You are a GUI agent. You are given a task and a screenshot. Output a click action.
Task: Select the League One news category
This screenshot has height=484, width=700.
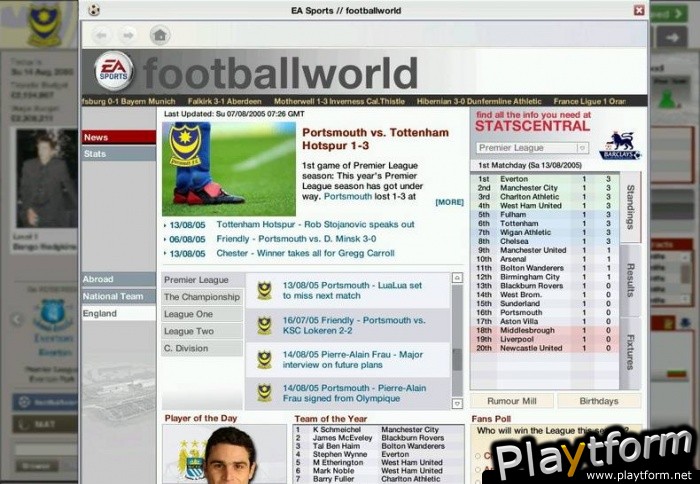(202, 314)
